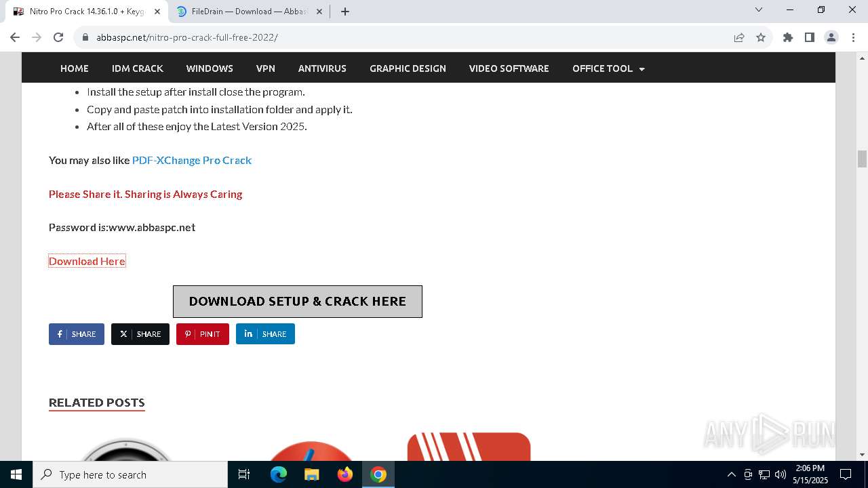Open the site info lock icon
This screenshot has height=488, width=868.
(x=85, y=37)
